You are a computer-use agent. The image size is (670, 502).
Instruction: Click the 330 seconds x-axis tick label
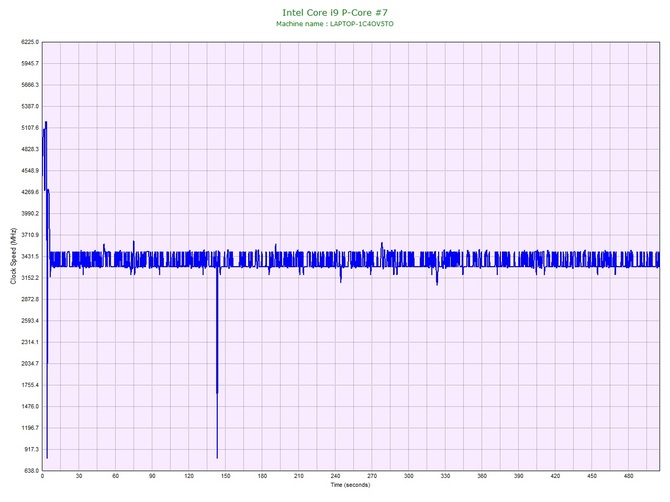point(445,476)
